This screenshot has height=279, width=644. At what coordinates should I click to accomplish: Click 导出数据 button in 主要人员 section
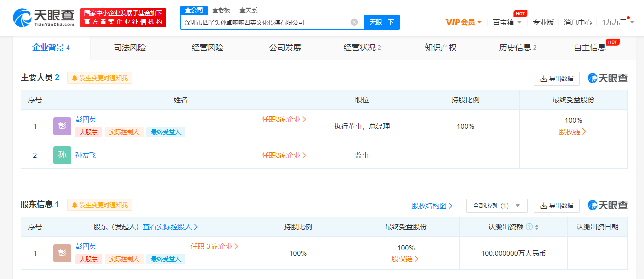557,79
